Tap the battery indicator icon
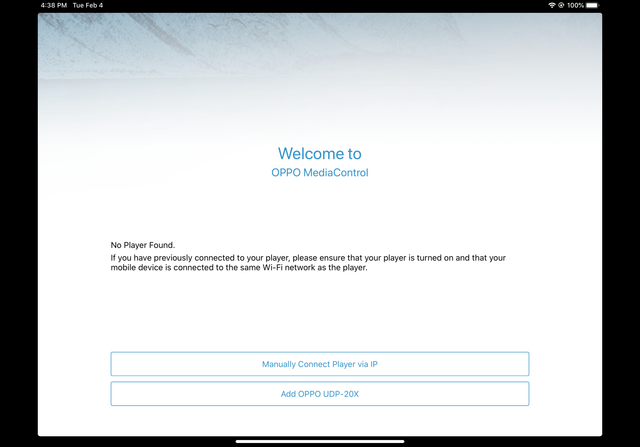The image size is (640, 447). coord(593,5)
